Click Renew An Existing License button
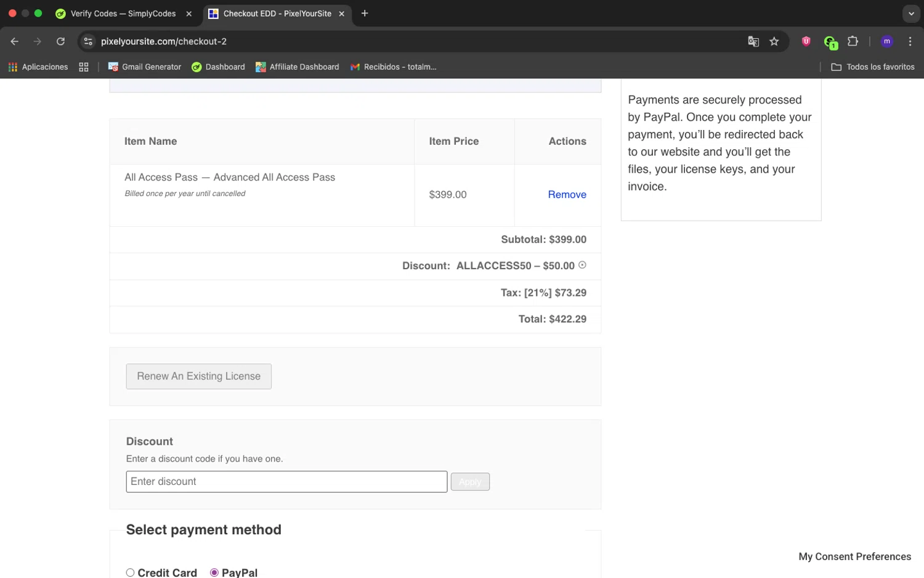The image size is (924, 578). tap(198, 376)
